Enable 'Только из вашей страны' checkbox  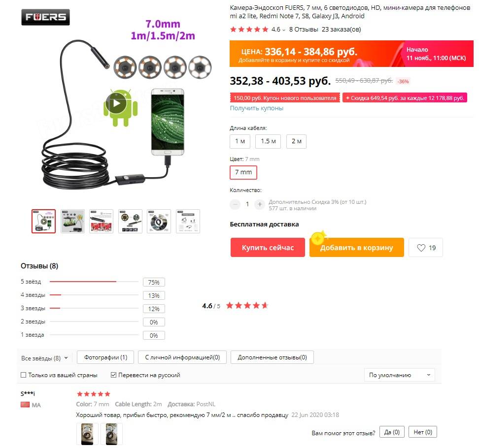[23, 375]
